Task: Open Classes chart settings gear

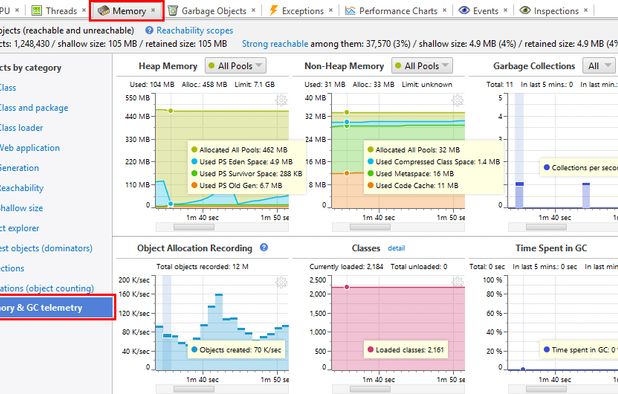Action: [457, 282]
